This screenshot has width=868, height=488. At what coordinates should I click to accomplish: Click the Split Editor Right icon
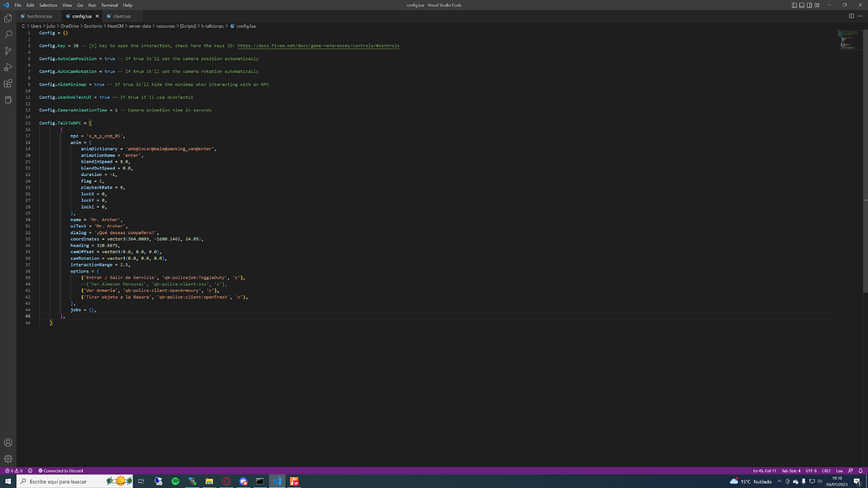tap(851, 16)
